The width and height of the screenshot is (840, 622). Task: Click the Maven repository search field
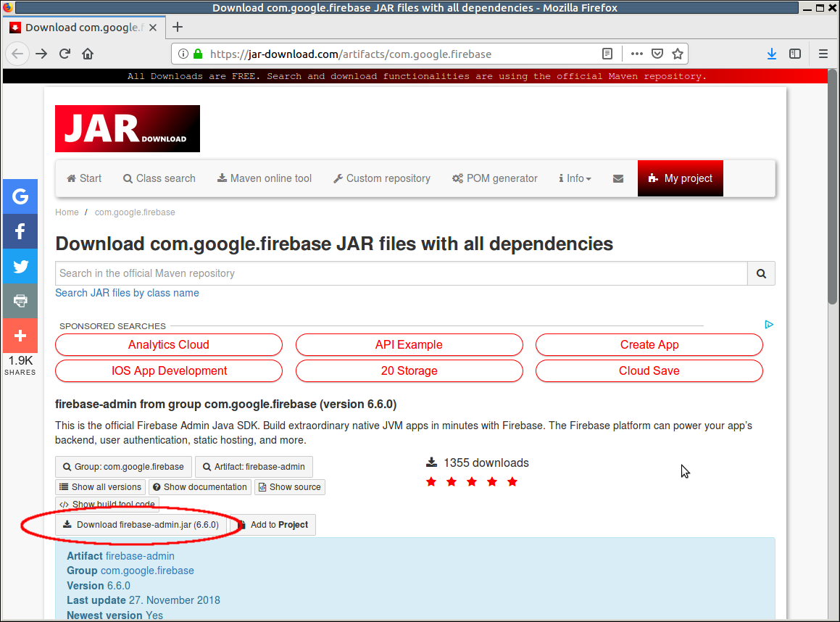[x=401, y=273]
